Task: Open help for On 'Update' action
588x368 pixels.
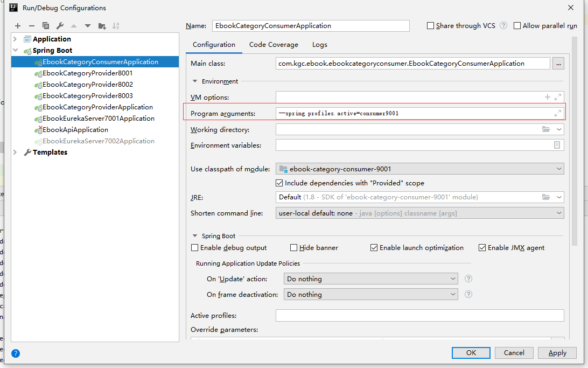Action: click(468, 279)
